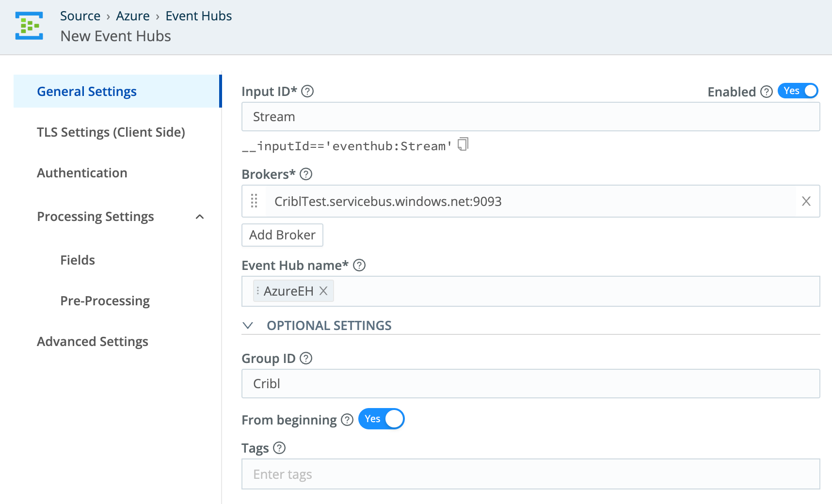The image size is (832, 504).
Task: Open TLS Settings (Client Side)
Action: (111, 132)
